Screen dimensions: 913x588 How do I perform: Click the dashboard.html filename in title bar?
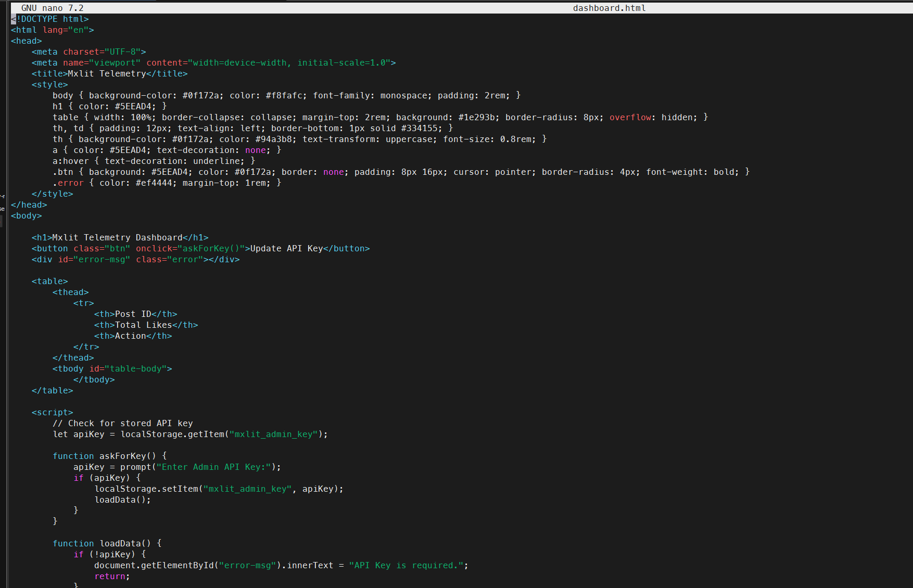(x=609, y=8)
